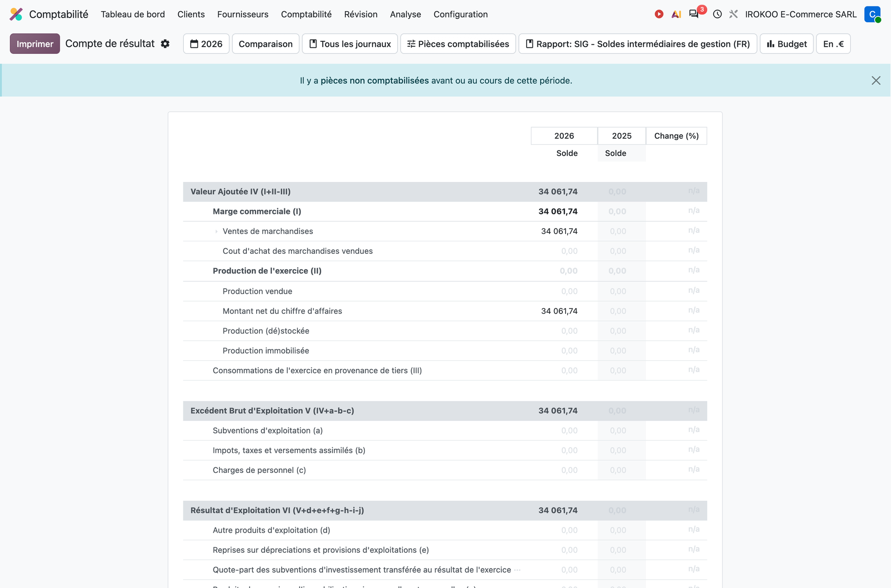Image resolution: width=891 pixels, height=588 pixels.
Task: Open the Clients menu
Action: tap(191, 14)
